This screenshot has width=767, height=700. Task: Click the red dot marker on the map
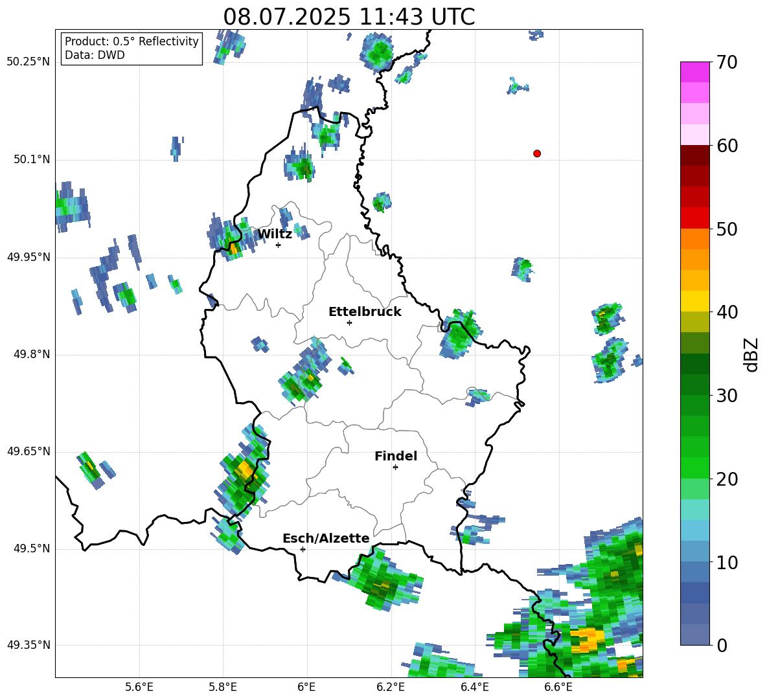[x=537, y=153]
